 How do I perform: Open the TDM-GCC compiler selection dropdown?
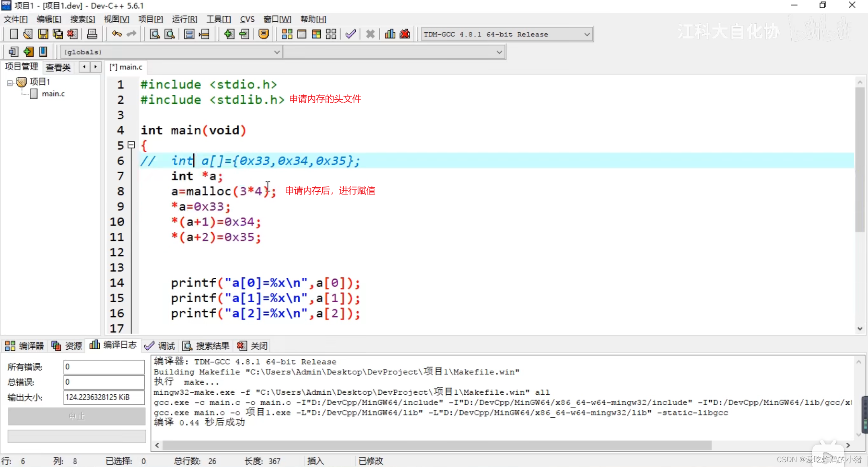[587, 35]
